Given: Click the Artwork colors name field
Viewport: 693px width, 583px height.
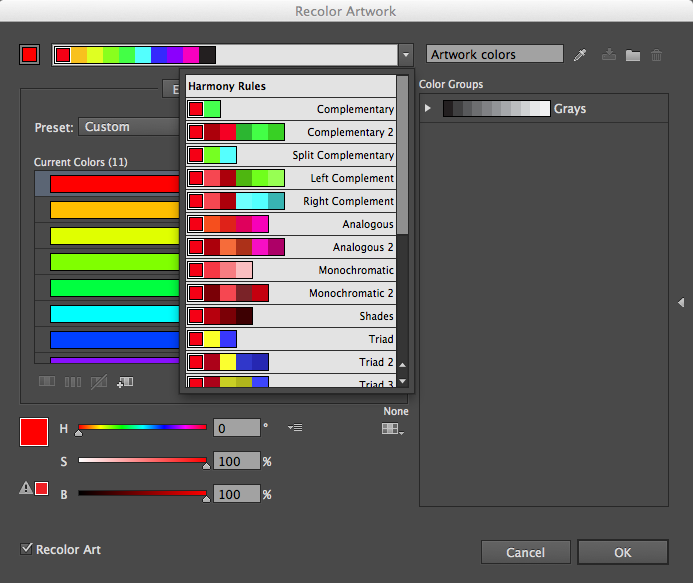Looking at the screenshot, I should coord(495,54).
